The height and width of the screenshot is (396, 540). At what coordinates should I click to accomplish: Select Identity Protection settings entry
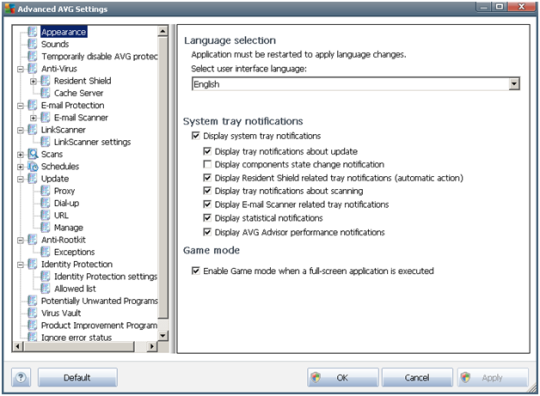tap(105, 276)
